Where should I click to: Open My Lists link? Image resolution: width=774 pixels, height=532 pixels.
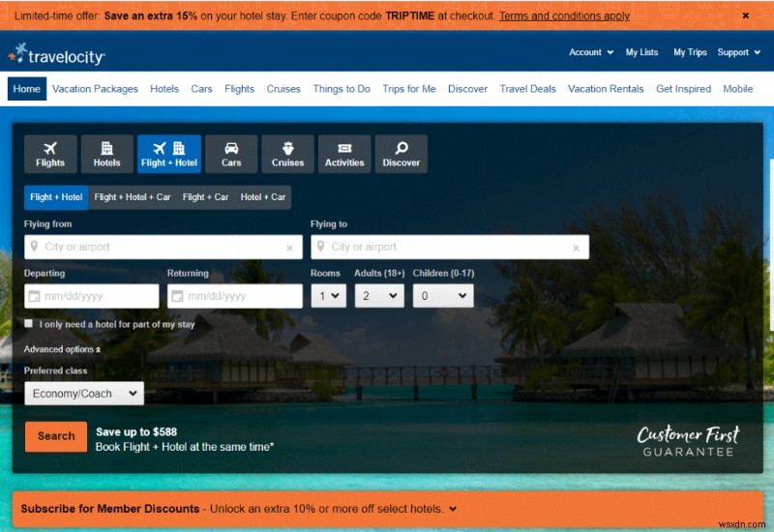tap(641, 52)
